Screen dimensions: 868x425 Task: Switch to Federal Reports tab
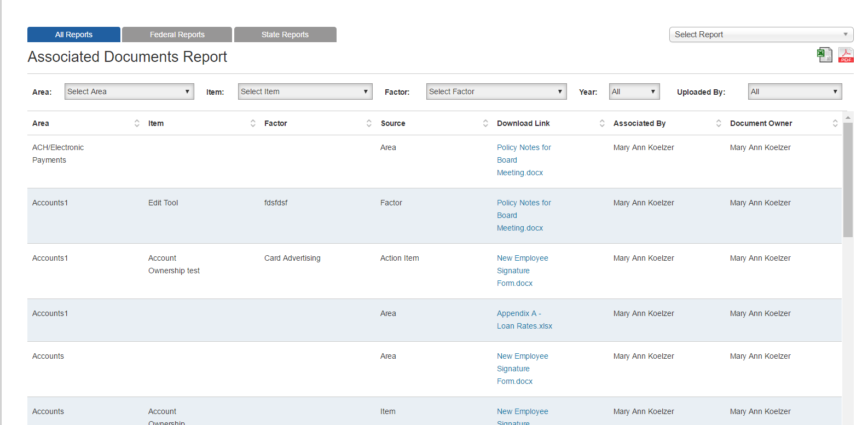(x=177, y=35)
